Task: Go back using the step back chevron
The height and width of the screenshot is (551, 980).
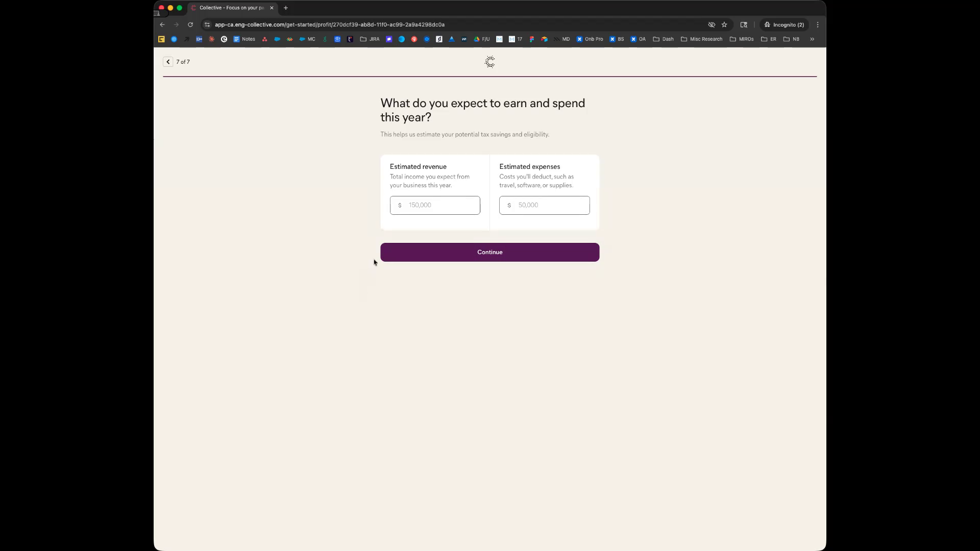Action: [168, 62]
